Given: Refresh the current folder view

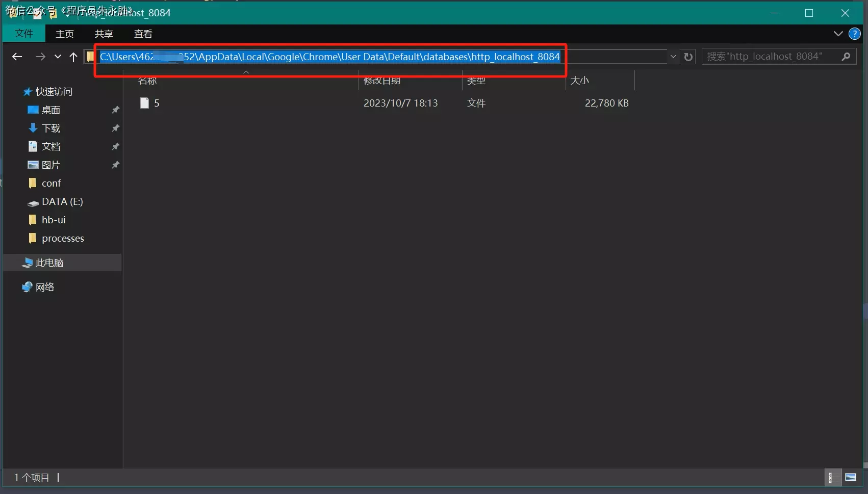Looking at the screenshot, I should [688, 57].
